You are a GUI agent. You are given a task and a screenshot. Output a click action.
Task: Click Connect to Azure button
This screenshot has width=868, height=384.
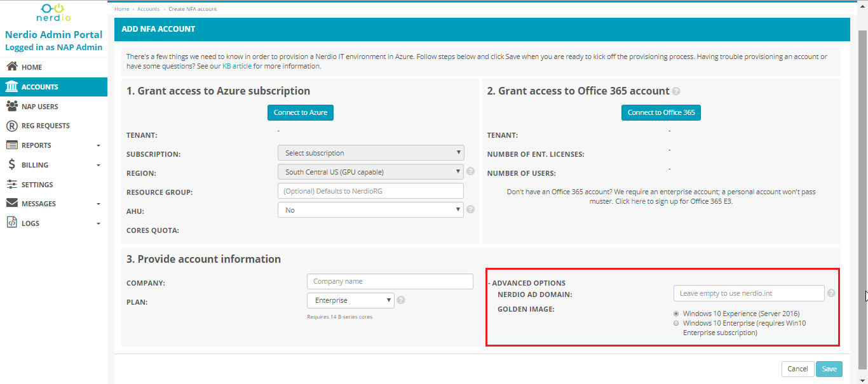[301, 112]
